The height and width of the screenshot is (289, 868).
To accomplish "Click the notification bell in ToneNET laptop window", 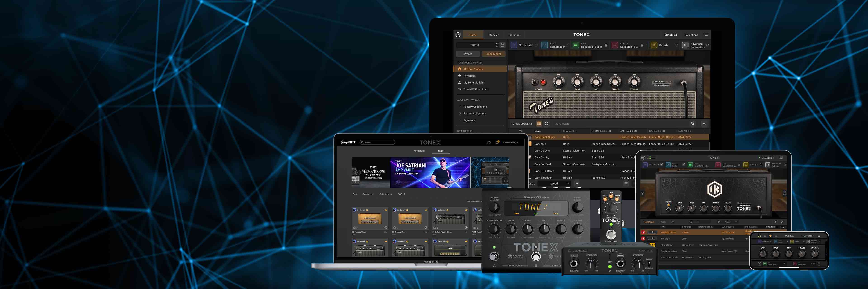I will (497, 142).
